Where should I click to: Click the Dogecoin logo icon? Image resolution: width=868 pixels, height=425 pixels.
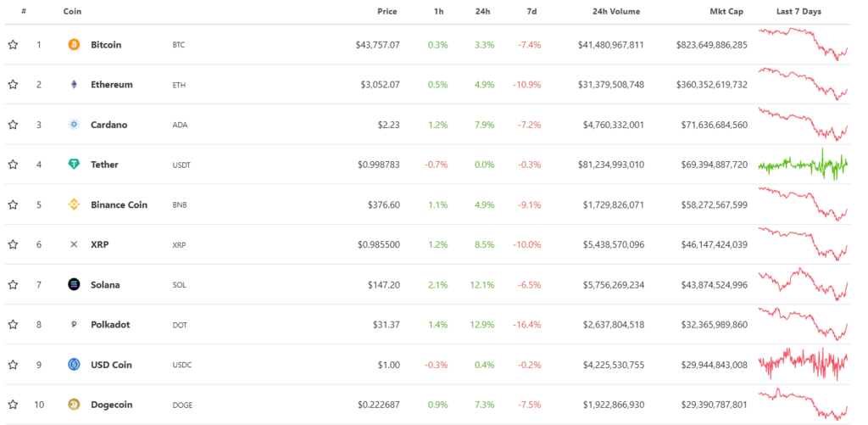(74, 405)
